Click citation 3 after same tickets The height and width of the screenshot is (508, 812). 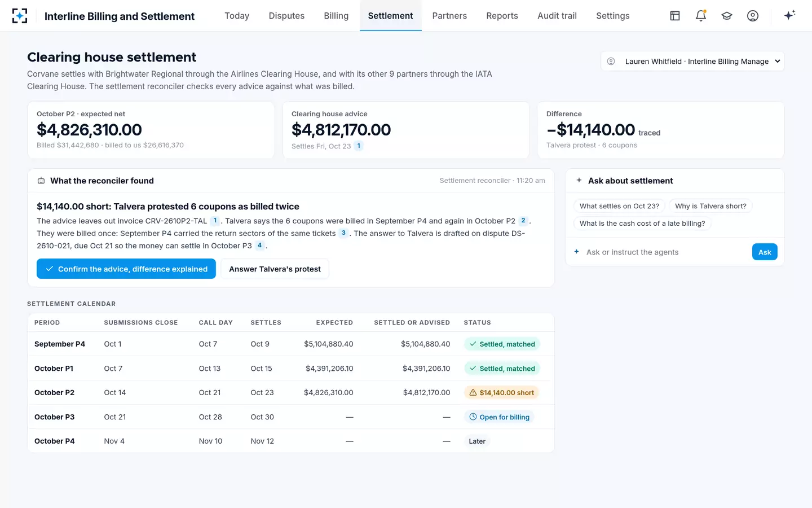pyautogui.click(x=343, y=233)
